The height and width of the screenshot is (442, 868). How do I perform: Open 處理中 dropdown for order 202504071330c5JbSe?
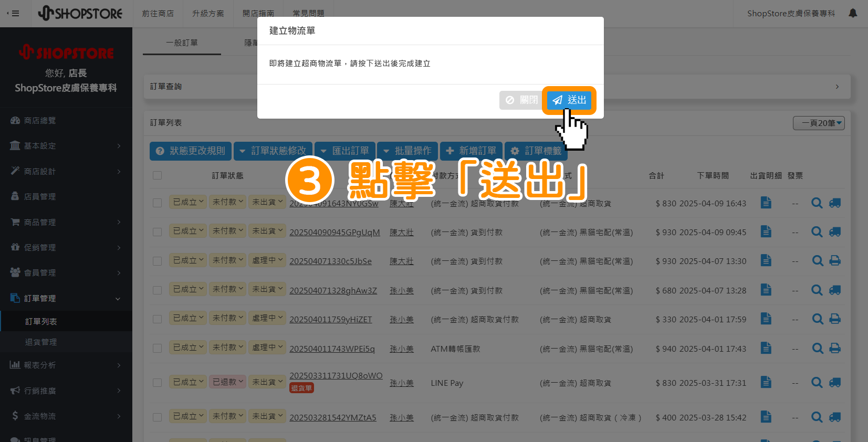click(x=267, y=260)
